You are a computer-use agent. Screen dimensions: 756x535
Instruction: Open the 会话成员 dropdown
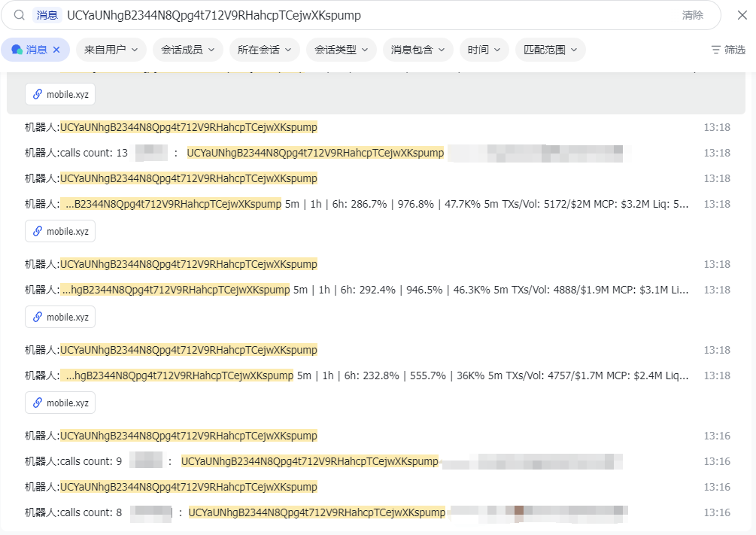click(187, 50)
